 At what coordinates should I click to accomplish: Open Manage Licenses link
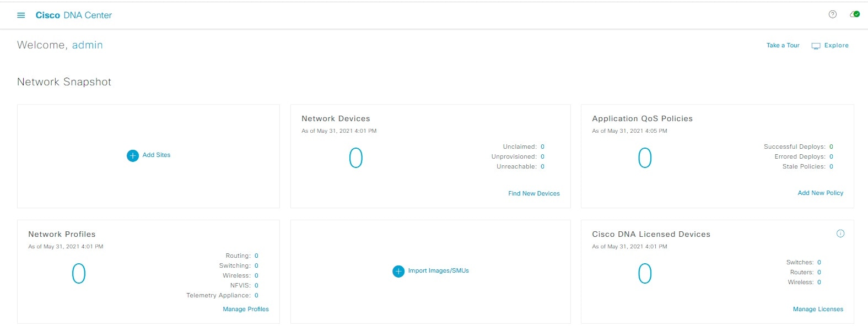click(818, 310)
